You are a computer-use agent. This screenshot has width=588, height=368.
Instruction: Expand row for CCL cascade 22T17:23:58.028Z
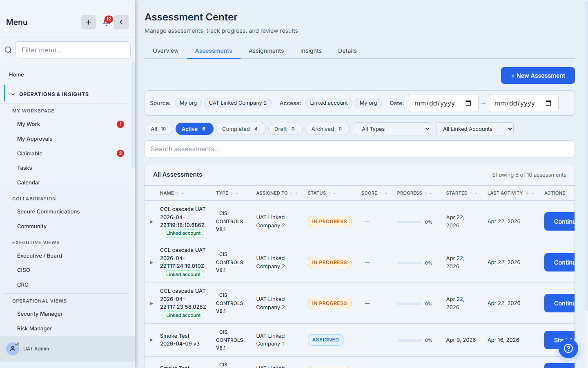[151, 303]
